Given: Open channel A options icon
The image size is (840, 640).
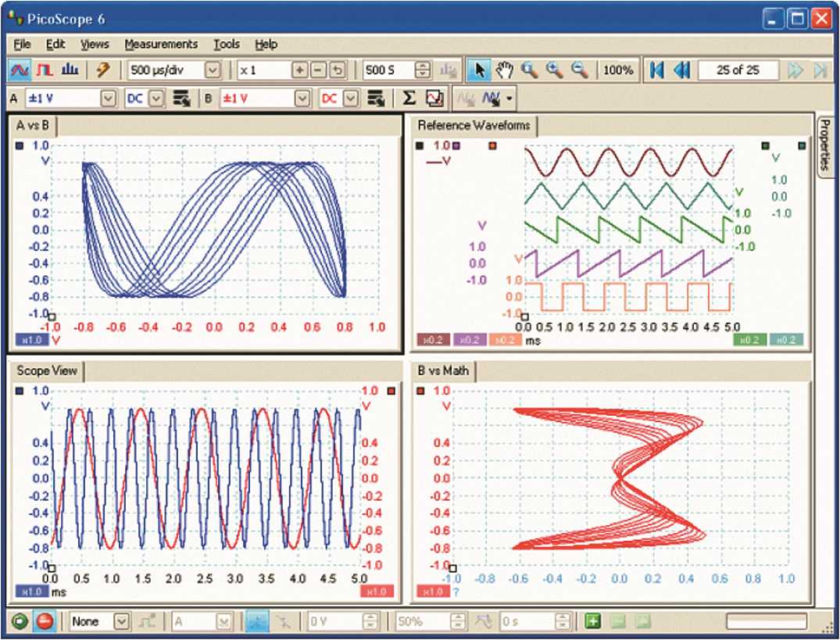Looking at the screenshot, I should point(181,98).
